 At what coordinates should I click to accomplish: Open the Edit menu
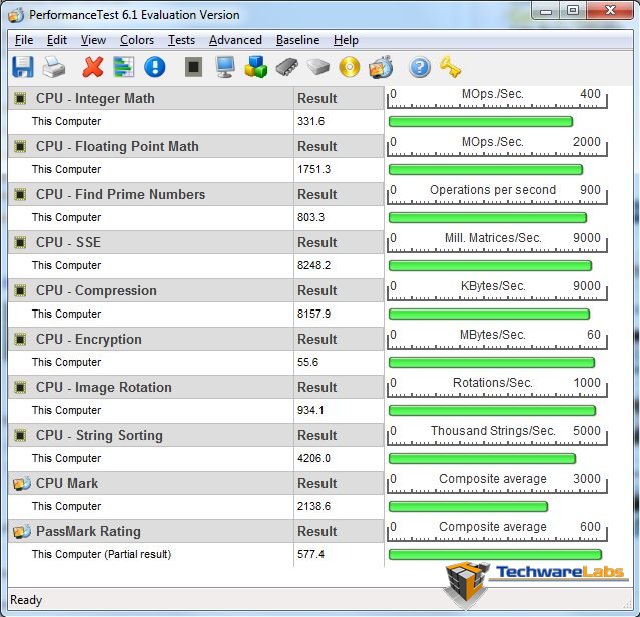57,40
